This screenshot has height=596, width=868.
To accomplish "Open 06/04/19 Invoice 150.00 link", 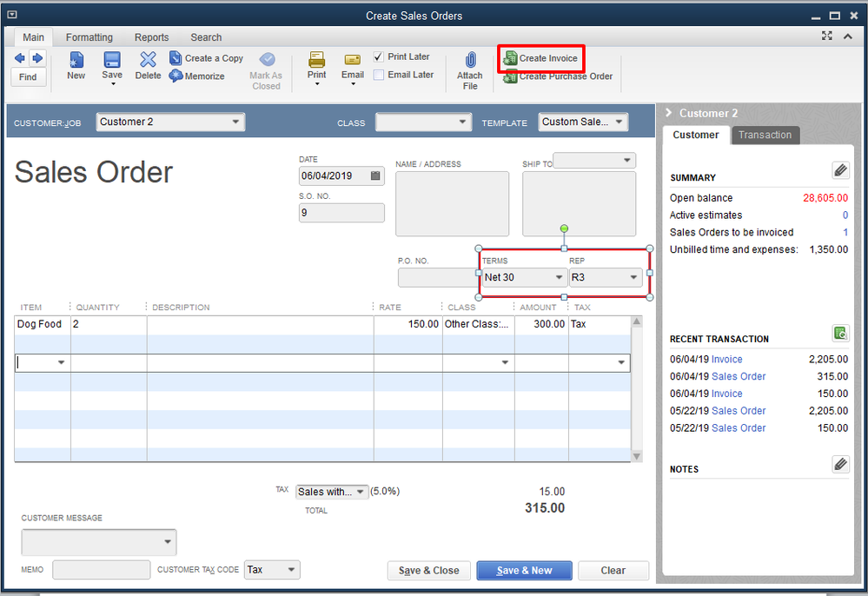I will 726,394.
